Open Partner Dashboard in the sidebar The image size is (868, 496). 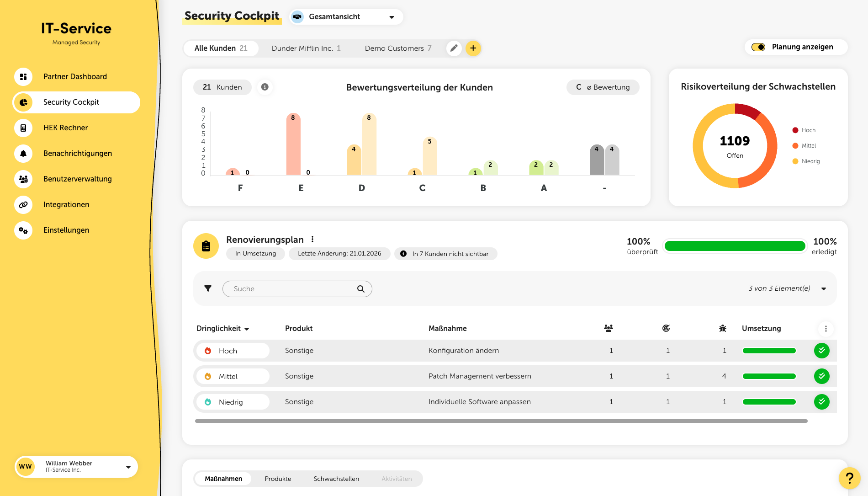pos(75,77)
